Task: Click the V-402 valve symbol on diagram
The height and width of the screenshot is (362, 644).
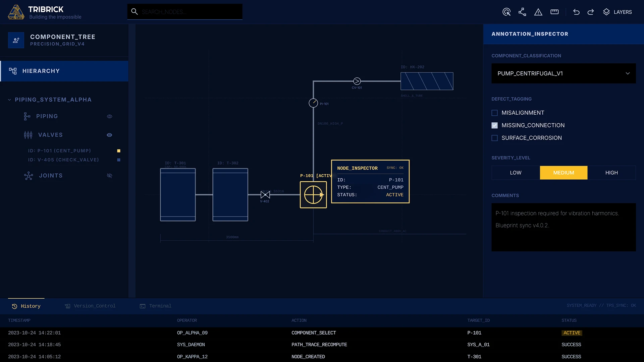Action: [265, 195]
